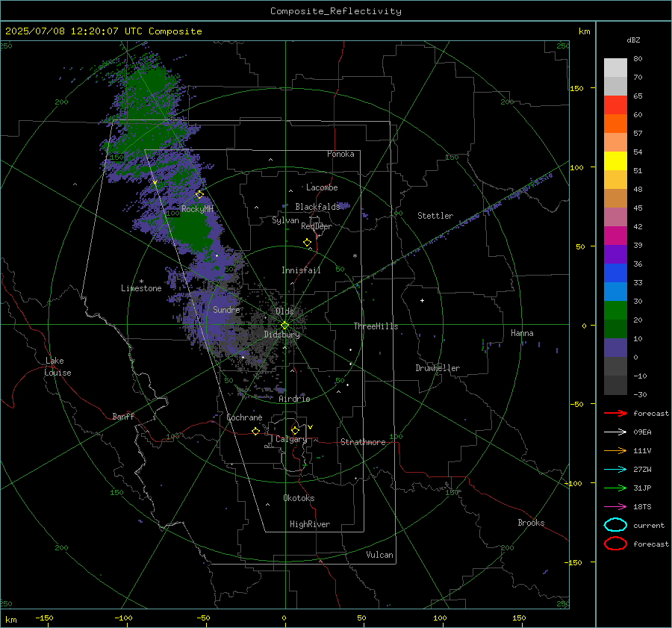The height and width of the screenshot is (628, 672).
Task: Click the Drumheller label on map
Action: pyautogui.click(x=438, y=368)
